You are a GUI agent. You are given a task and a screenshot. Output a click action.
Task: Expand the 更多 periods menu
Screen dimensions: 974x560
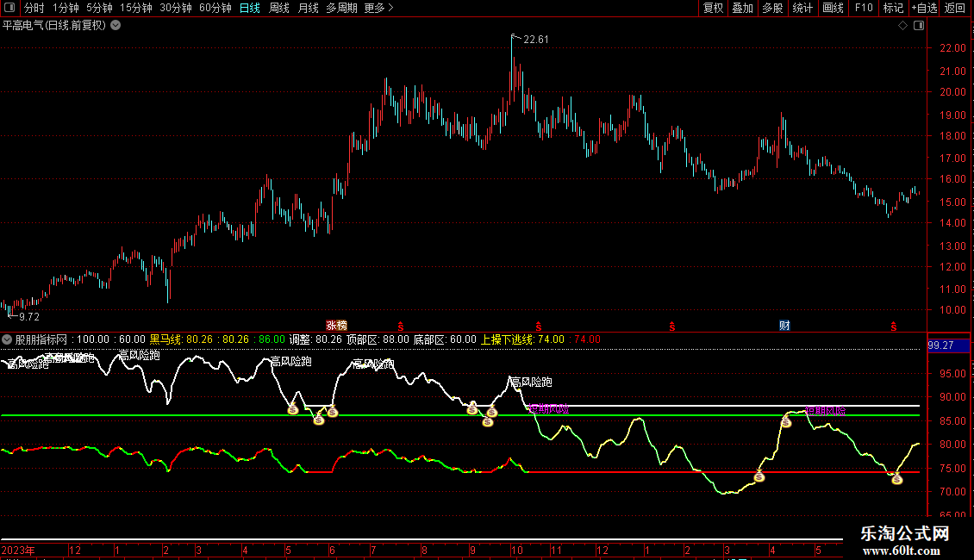378,8
